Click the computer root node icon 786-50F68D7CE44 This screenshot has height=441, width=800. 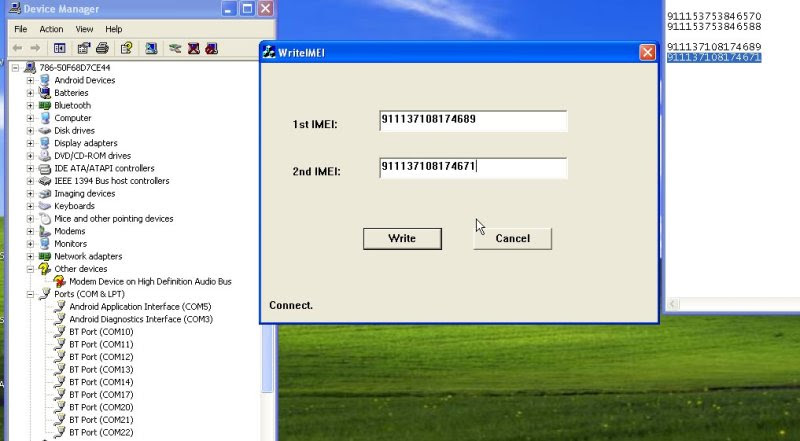pyautogui.click(x=30, y=67)
